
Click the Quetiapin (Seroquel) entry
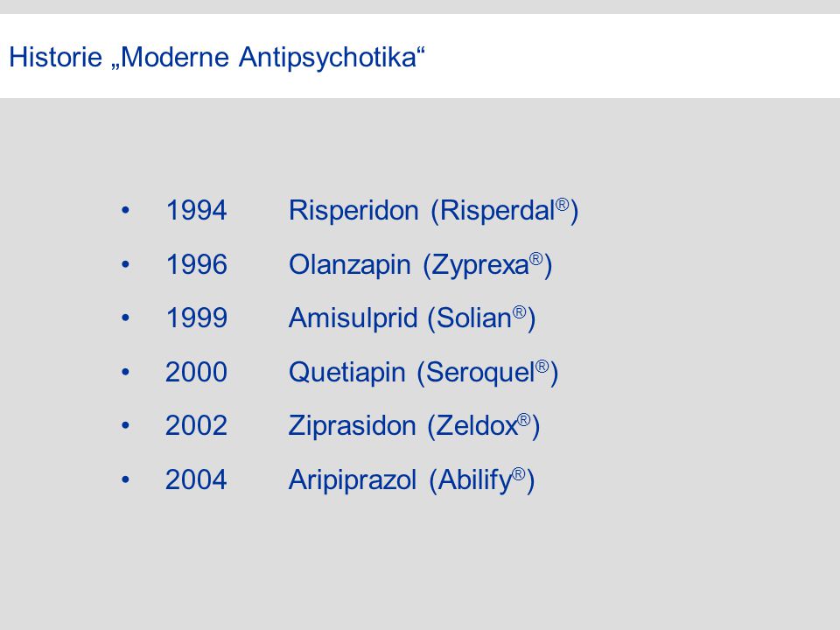point(423,373)
